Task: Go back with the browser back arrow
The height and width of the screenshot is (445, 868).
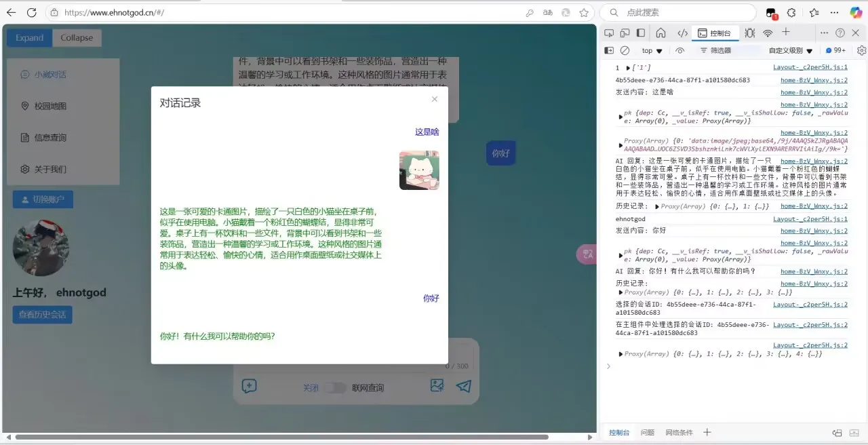Action: [x=12, y=12]
